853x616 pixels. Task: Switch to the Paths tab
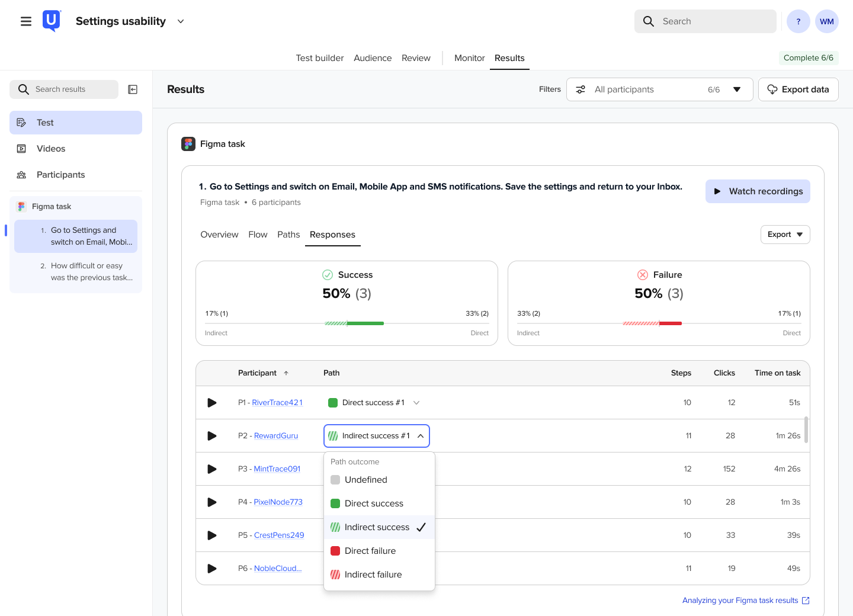pos(288,235)
